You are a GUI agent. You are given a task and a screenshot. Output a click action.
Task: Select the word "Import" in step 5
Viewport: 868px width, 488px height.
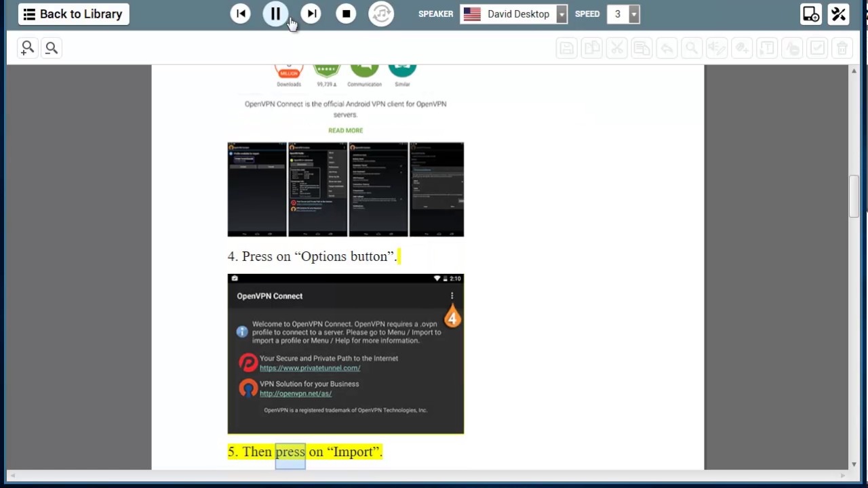point(353,452)
